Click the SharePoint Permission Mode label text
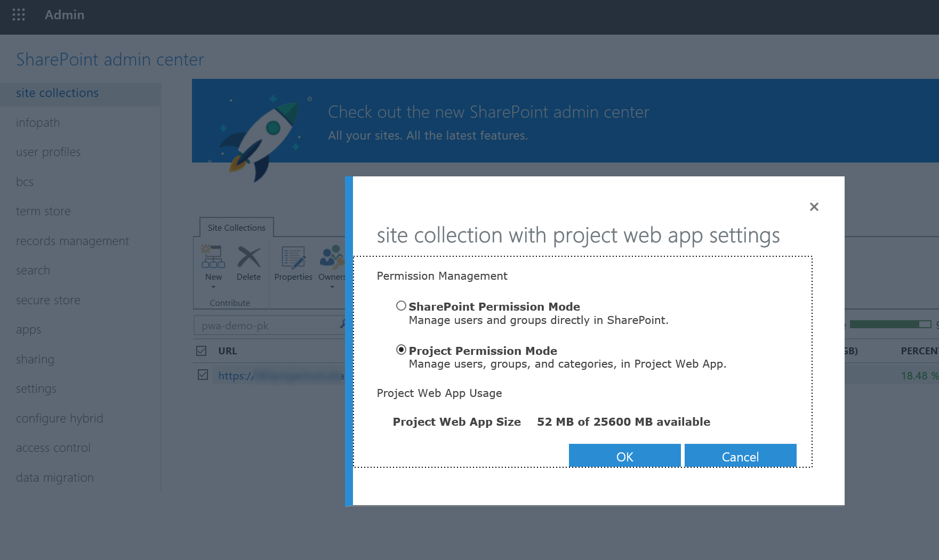 494,306
